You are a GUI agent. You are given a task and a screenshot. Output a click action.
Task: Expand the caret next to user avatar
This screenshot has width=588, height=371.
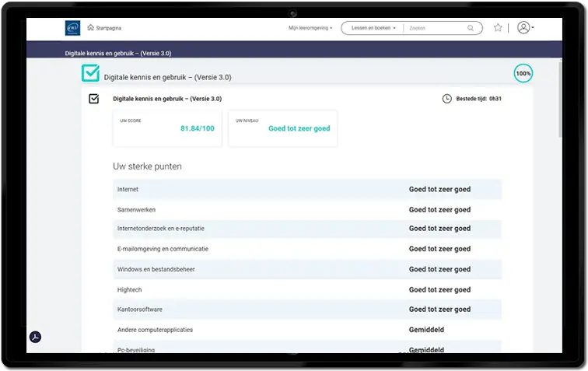coord(533,28)
